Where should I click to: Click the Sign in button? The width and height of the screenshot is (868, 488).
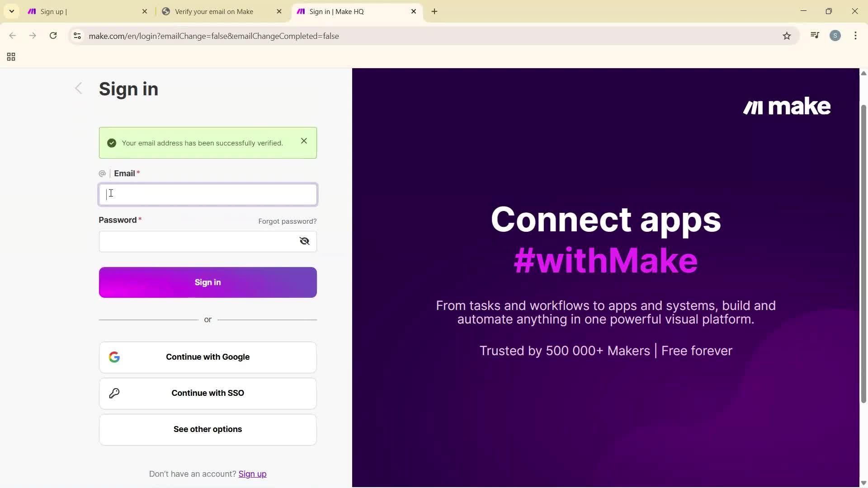click(208, 282)
